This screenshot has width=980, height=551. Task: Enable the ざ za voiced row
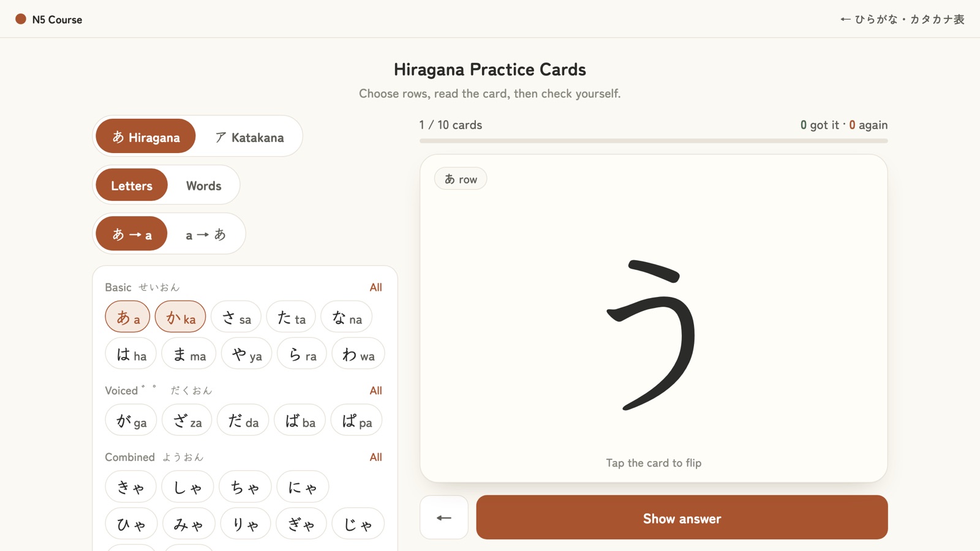tap(187, 421)
